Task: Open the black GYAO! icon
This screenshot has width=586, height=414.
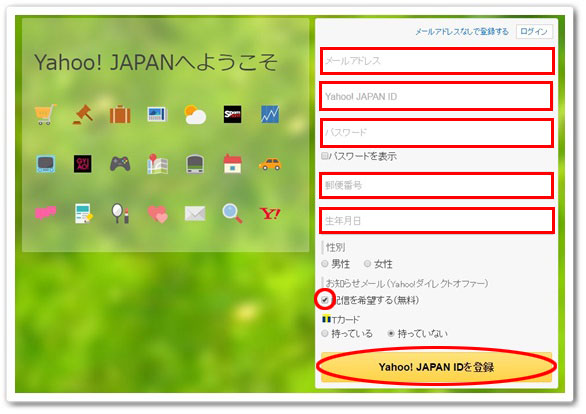Action: pos(83,164)
